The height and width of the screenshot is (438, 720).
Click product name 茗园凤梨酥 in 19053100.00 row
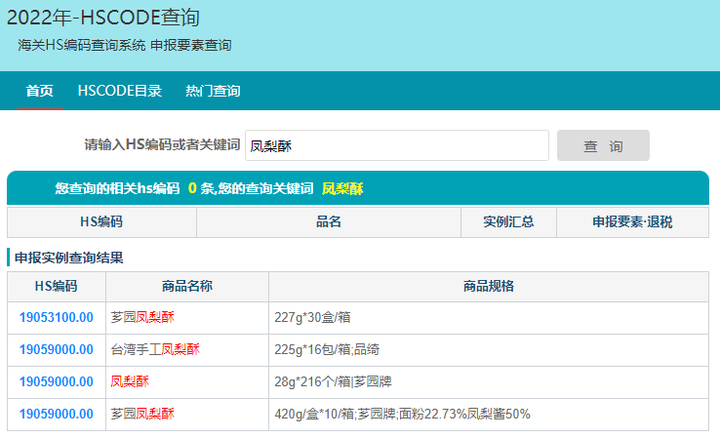[x=142, y=317]
